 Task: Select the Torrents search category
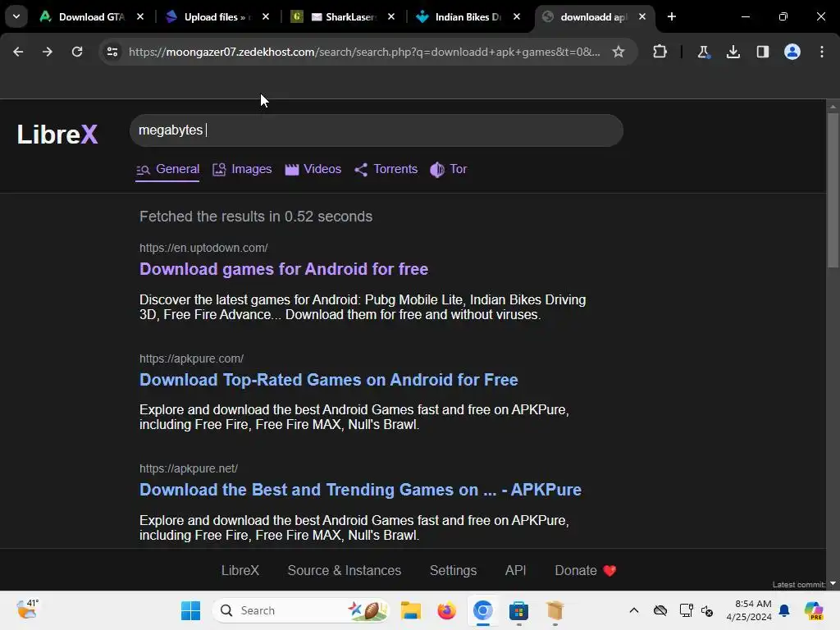click(x=386, y=169)
